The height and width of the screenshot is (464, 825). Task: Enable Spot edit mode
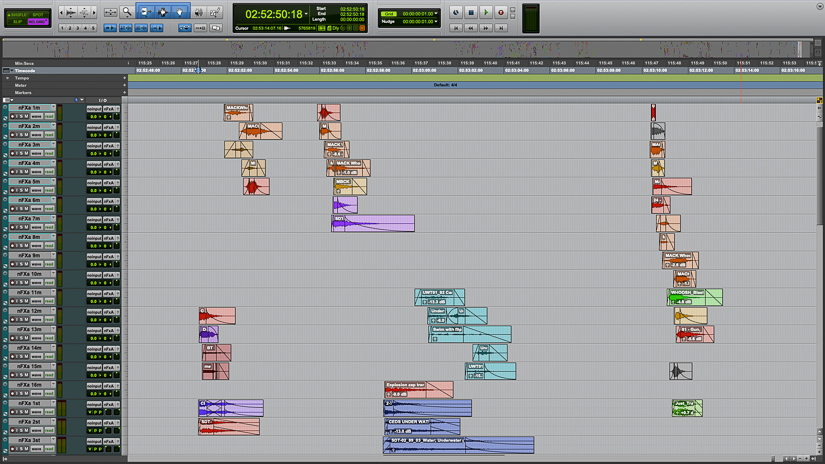pyautogui.click(x=38, y=14)
